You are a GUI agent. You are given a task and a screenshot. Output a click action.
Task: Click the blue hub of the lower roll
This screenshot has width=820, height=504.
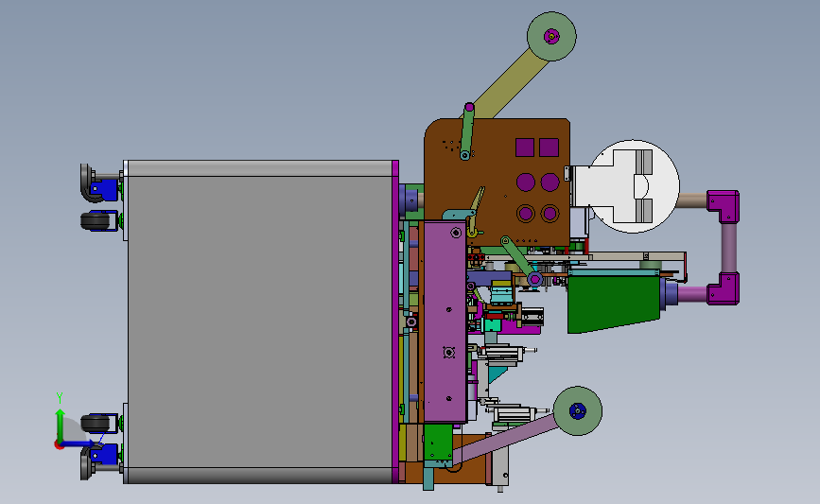tap(577, 411)
